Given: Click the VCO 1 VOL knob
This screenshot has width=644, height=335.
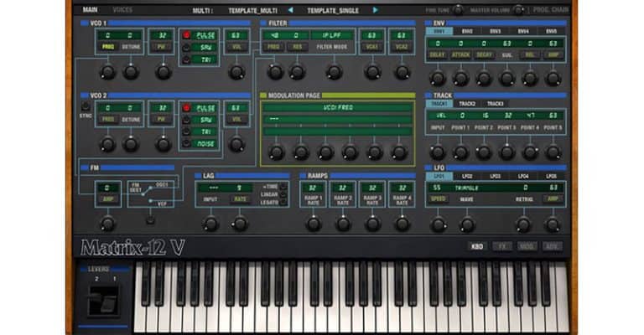Looking at the screenshot, I should point(236,72).
